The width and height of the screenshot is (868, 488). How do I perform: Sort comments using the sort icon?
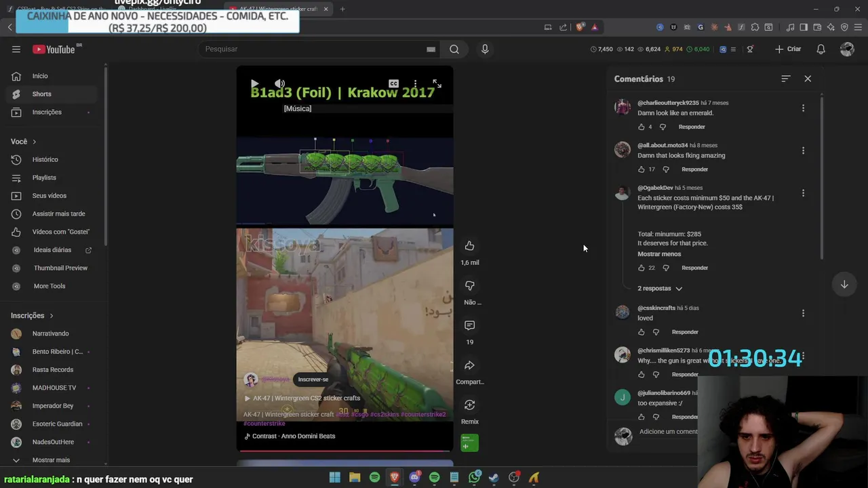pos(785,79)
